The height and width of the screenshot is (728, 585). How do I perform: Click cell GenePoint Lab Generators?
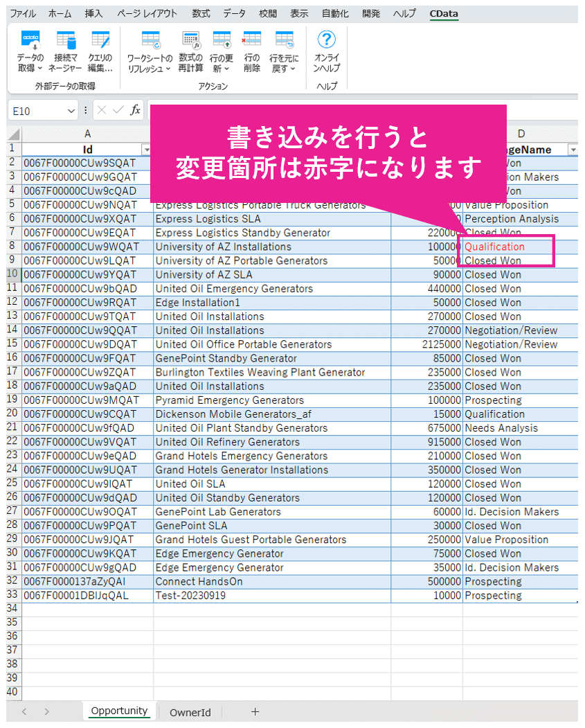tap(272, 512)
